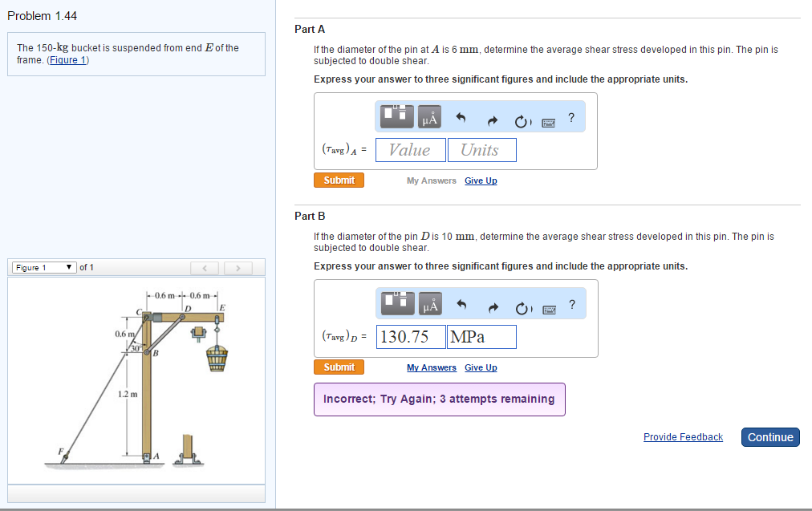The image size is (812, 511).
Task: Open the equation templates palette in Part A
Action: pos(397,116)
